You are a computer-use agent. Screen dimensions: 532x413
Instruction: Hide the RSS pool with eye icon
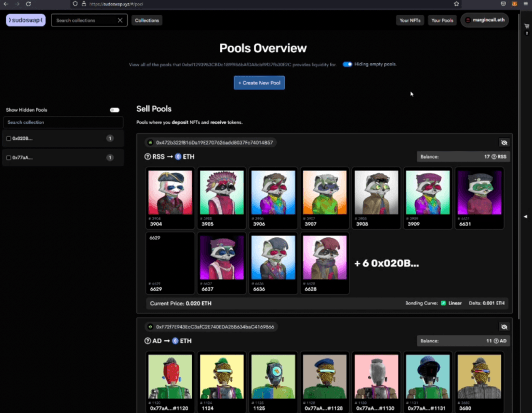[504, 142]
